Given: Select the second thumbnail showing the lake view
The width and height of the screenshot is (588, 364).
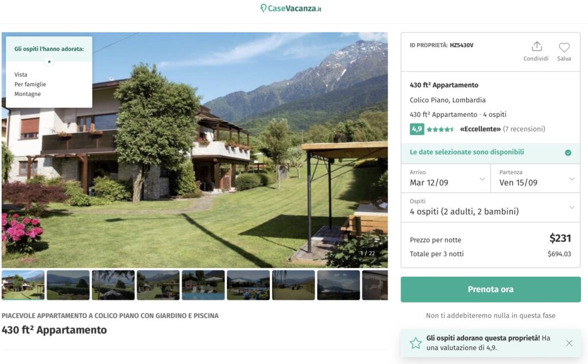Looking at the screenshot, I should click(x=68, y=285).
